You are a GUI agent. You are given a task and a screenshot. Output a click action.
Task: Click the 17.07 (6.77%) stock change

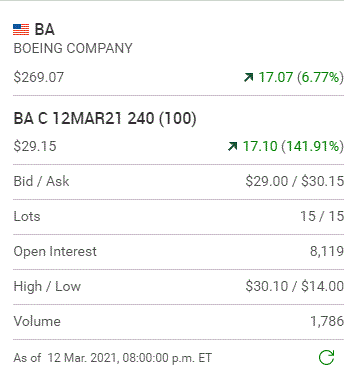301,77
